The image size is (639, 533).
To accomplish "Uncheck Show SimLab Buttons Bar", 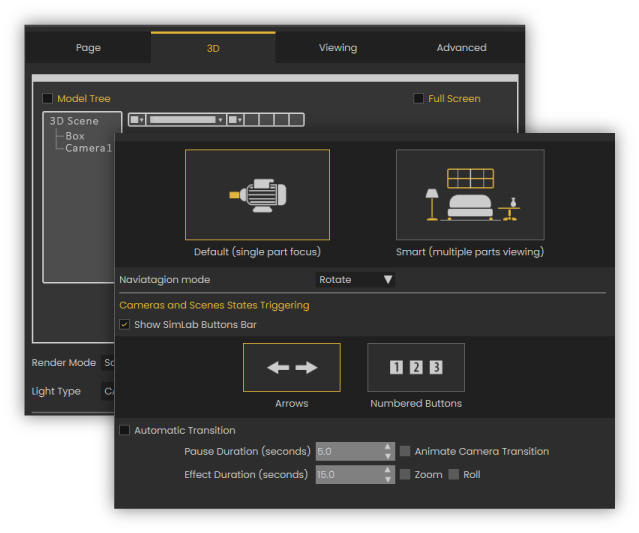I will coord(124,325).
